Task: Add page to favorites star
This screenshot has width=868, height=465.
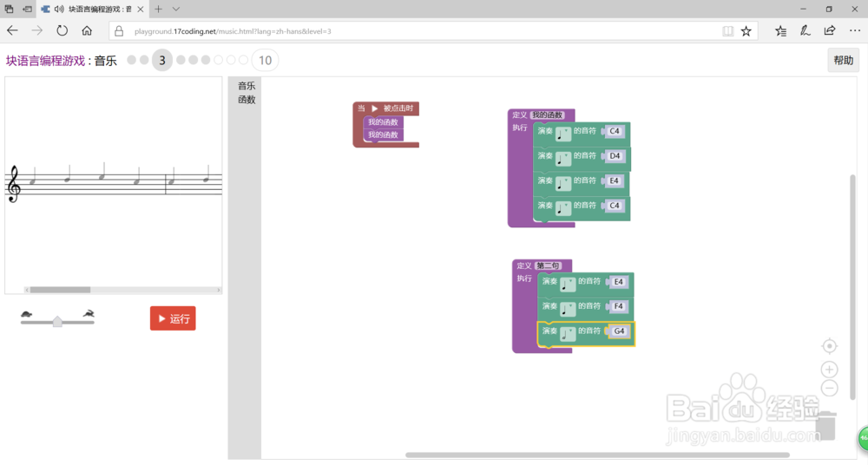Action: point(746,31)
